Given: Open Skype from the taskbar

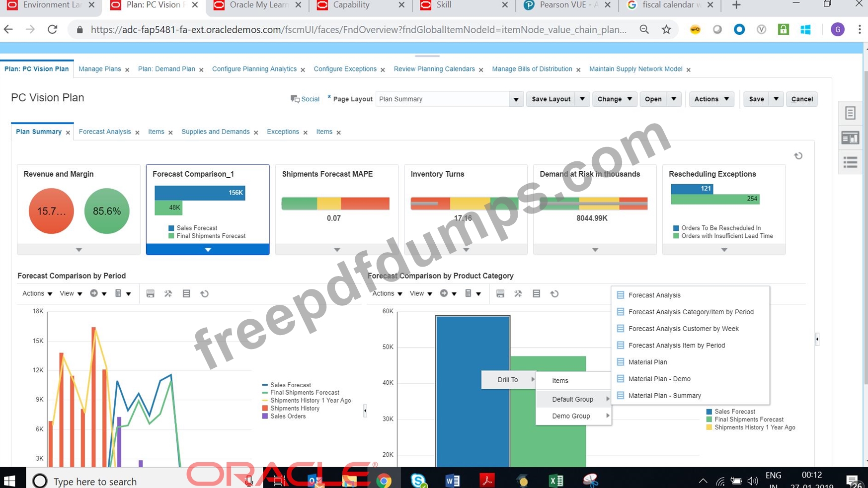Looking at the screenshot, I should coord(418,480).
